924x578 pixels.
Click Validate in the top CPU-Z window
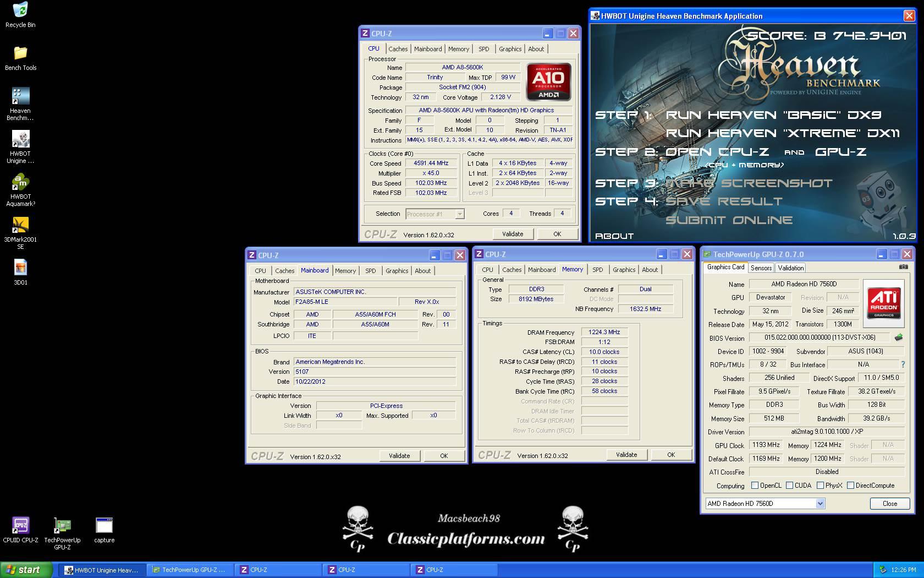pyautogui.click(x=513, y=234)
